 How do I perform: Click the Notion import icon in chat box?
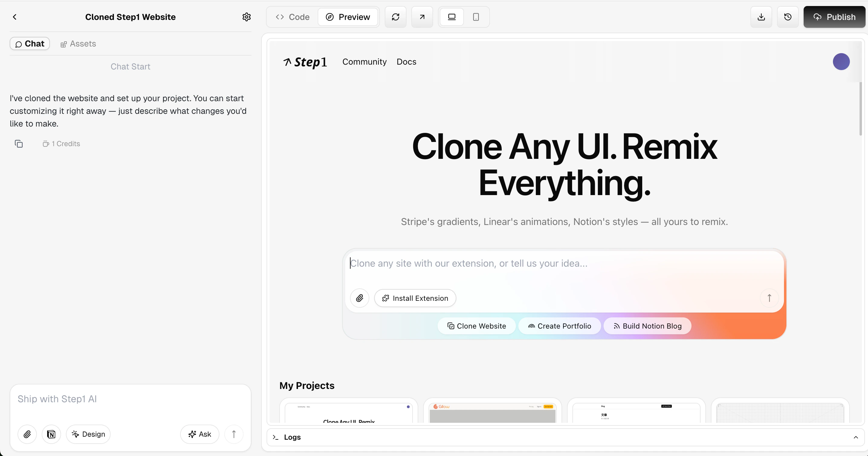pos(51,434)
